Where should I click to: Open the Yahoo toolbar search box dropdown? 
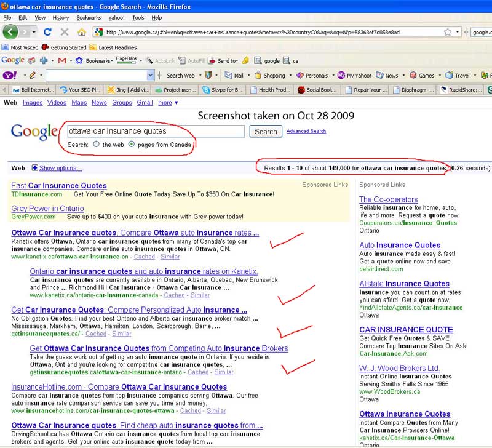click(x=151, y=75)
